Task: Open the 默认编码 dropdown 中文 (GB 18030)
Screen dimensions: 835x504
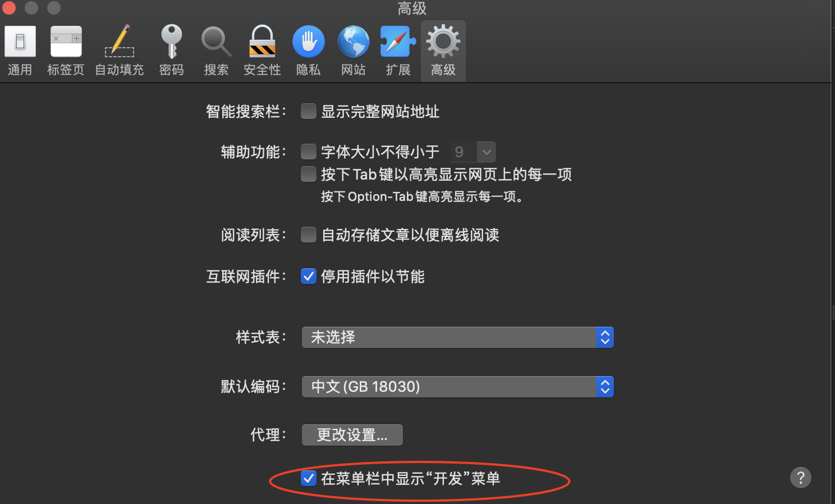Action: 458,387
